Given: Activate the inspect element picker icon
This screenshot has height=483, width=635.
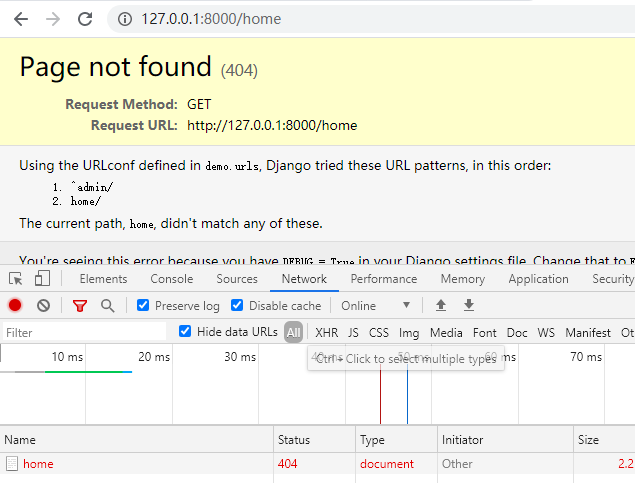Looking at the screenshot, I should pyautogui.click(x=16, y=279).
